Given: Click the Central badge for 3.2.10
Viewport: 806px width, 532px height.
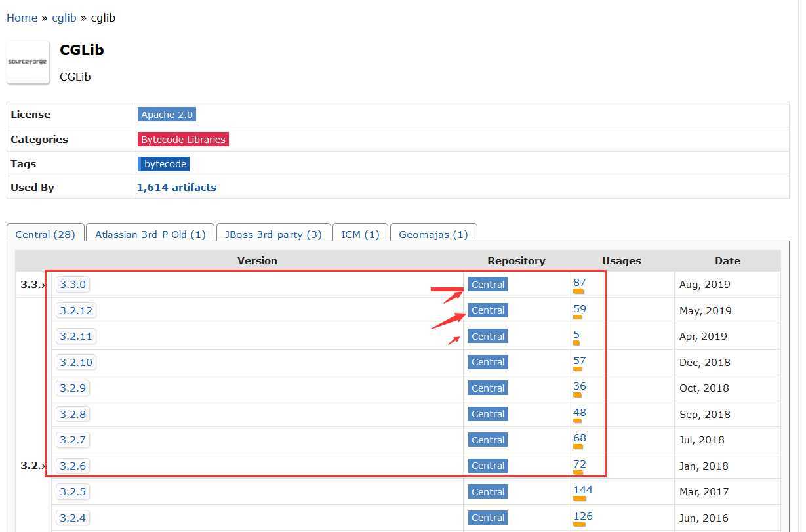Looking at the screenshot, I should tap(488, 362).
